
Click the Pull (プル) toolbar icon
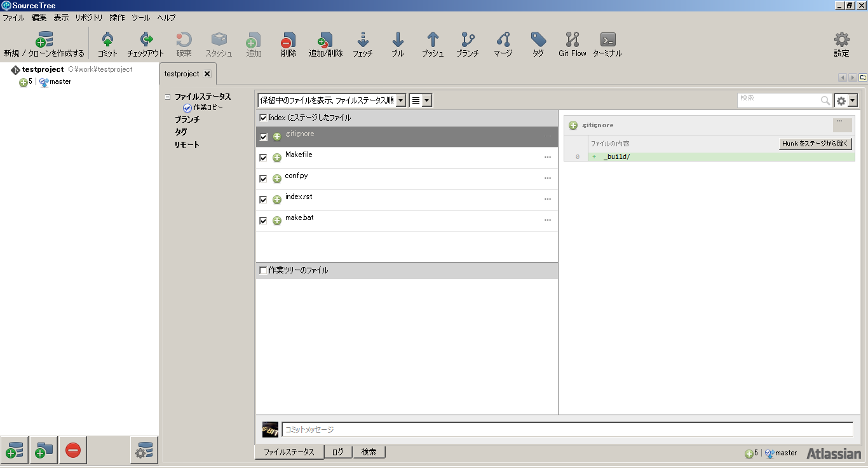398,40
